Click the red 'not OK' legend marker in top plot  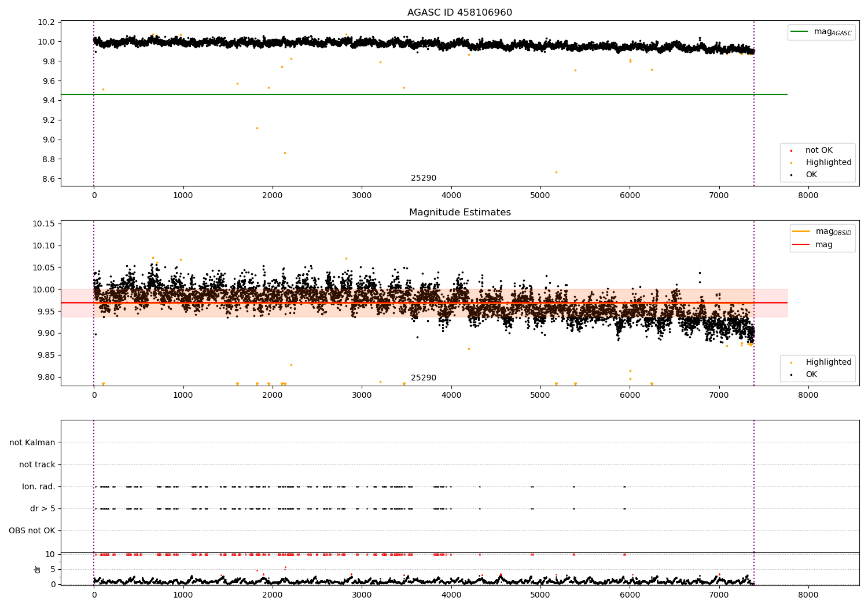coord(791,151)
